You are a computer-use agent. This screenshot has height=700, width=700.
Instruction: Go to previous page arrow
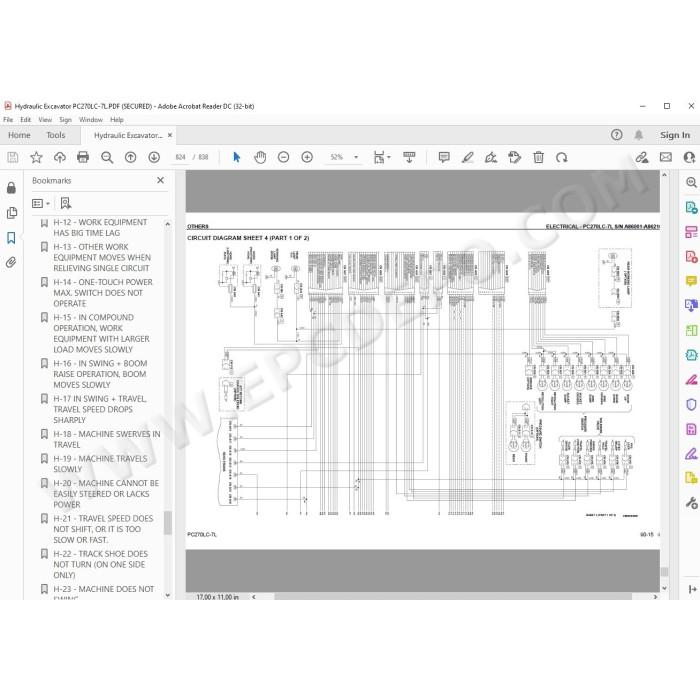[x=130, y=157]
